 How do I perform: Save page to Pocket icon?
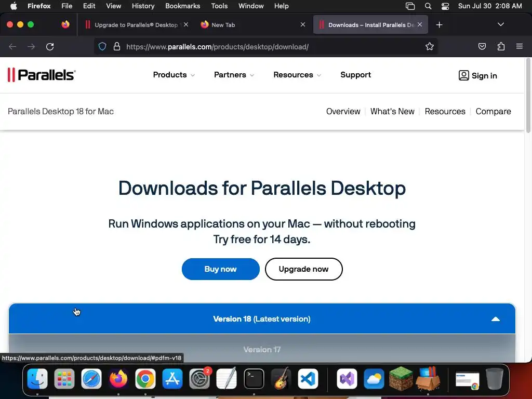(x=482, y=46)
